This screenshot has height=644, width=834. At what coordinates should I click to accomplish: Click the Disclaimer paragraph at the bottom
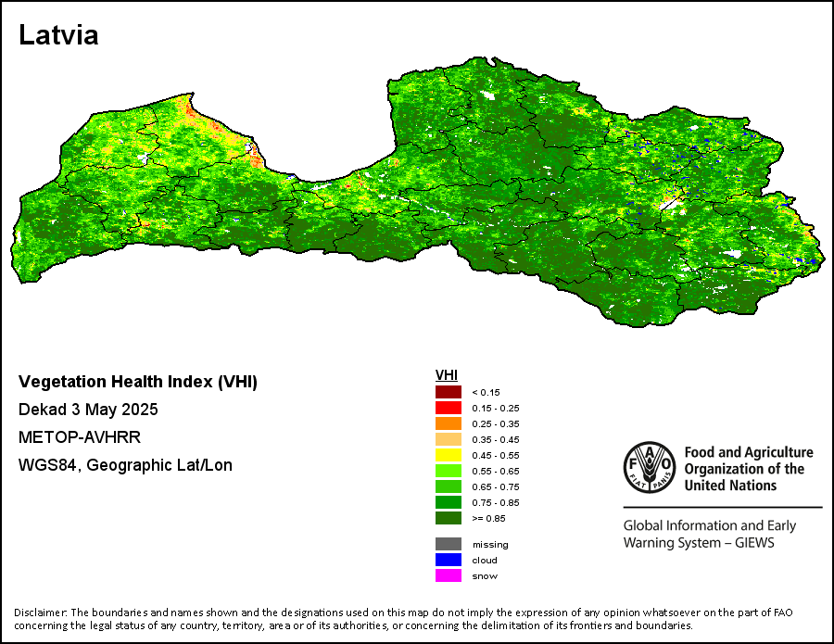pyautogui.click(x=403, y=619)
